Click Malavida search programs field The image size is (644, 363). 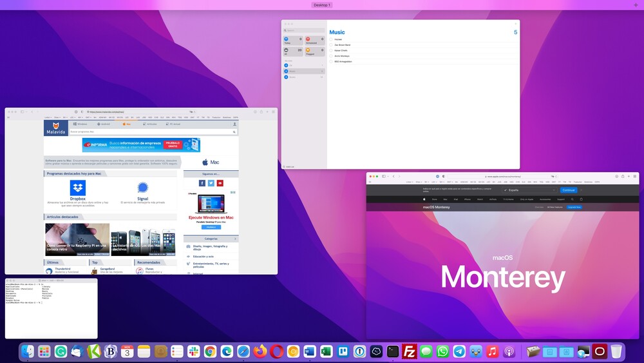[153, 132]
